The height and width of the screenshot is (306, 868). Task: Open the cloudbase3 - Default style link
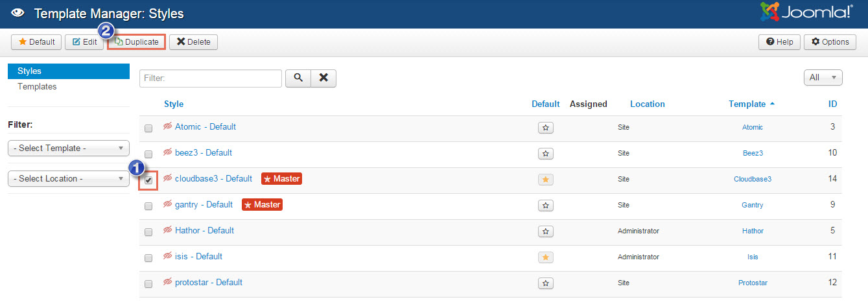pos(213,178)
